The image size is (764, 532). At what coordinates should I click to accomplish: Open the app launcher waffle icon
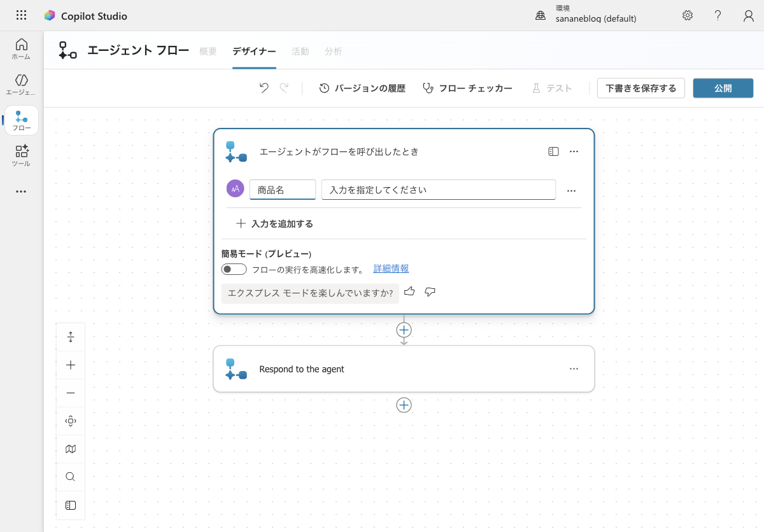click(x=21, y=15)
